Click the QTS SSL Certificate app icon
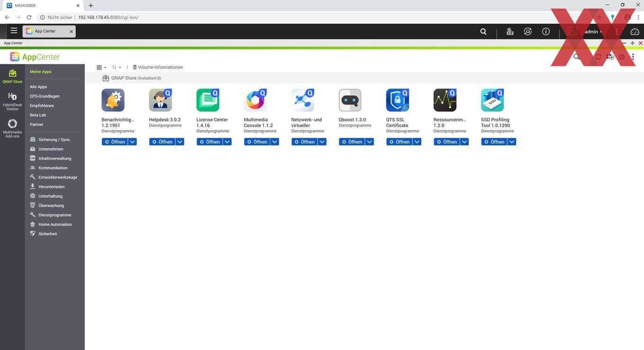Screen dimensions: 644x350 [x=397, y=100]
